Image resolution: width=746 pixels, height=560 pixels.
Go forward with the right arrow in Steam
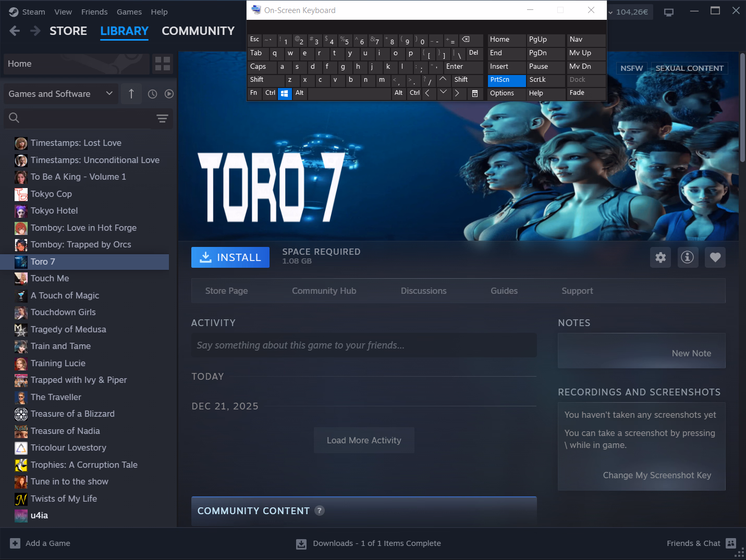(35, 31)
